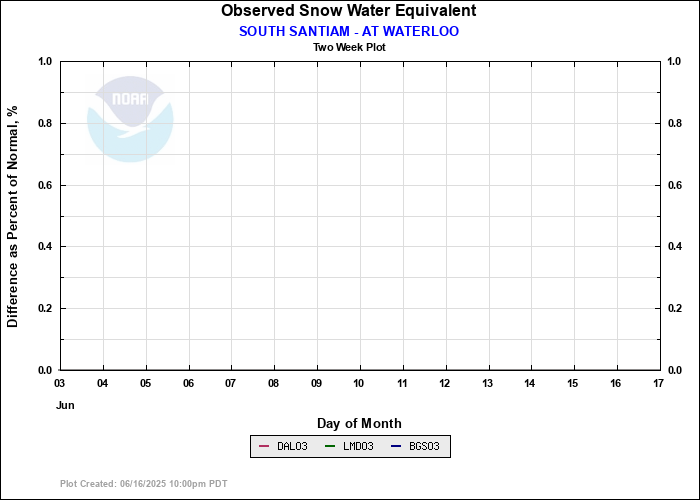
Task: Click right y-axis value 0.6
Action: point(675,185)
